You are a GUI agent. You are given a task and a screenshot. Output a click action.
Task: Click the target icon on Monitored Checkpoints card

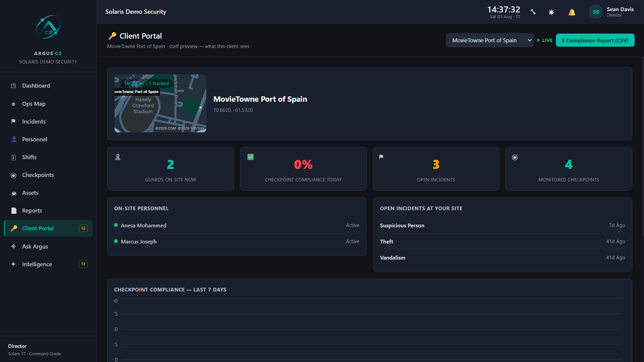pos(515,157)
